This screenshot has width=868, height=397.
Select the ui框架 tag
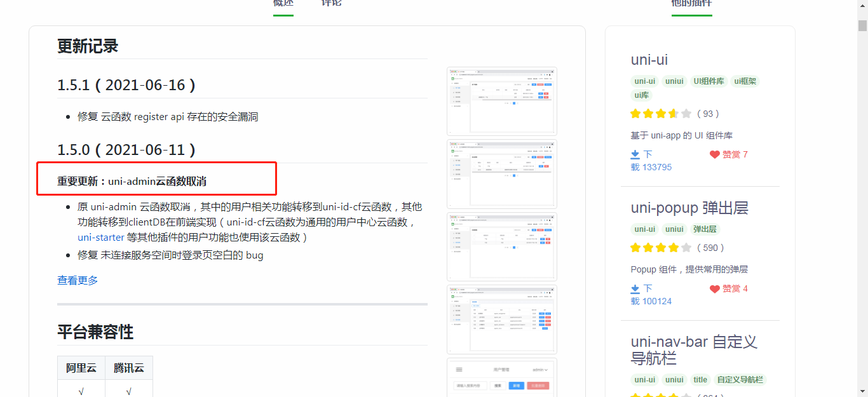pyautogui.click(x=745, y=81)
